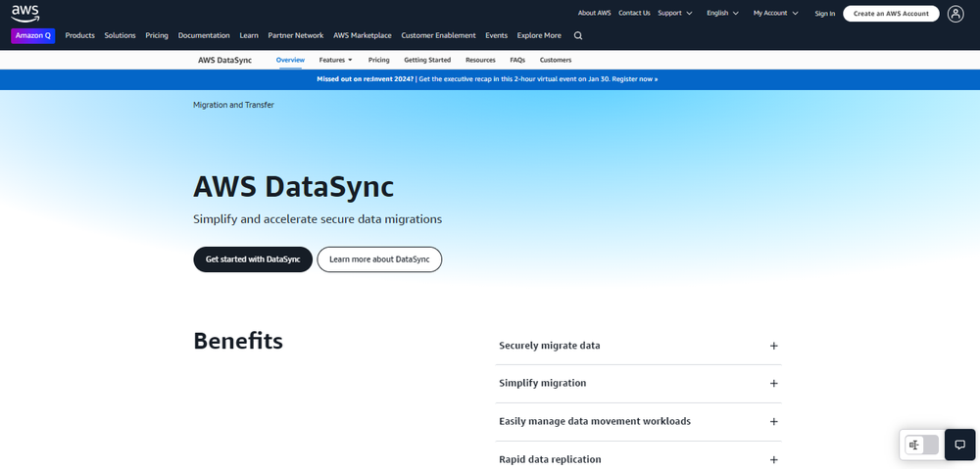
Task: Open the Pricing menu in top nav
Action: tap(157, 35)
